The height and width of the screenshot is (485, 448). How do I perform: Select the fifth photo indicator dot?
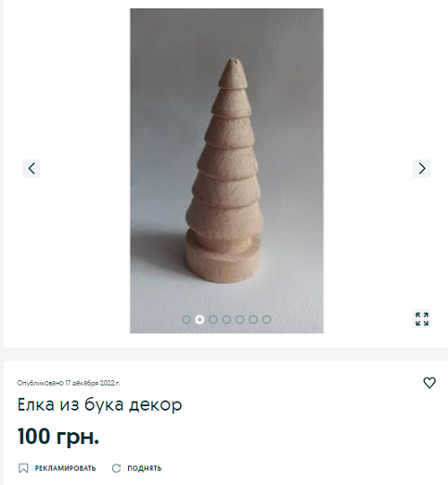tap(240, 319)
